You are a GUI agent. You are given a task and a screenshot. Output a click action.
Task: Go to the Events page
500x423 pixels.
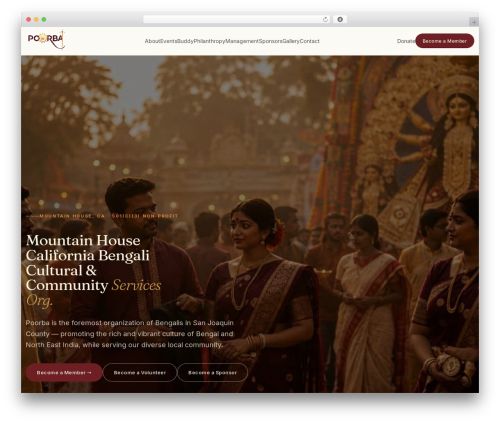168,41
